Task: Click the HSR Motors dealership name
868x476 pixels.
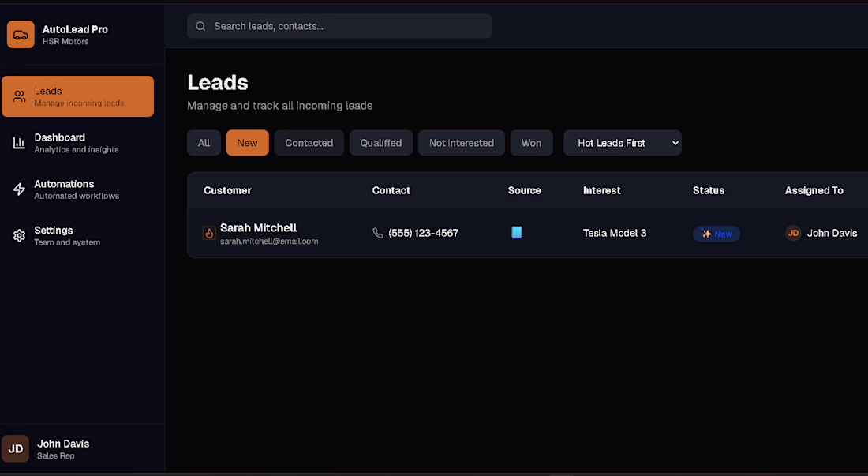Action: pyautogui.click(x=65, y=42)
